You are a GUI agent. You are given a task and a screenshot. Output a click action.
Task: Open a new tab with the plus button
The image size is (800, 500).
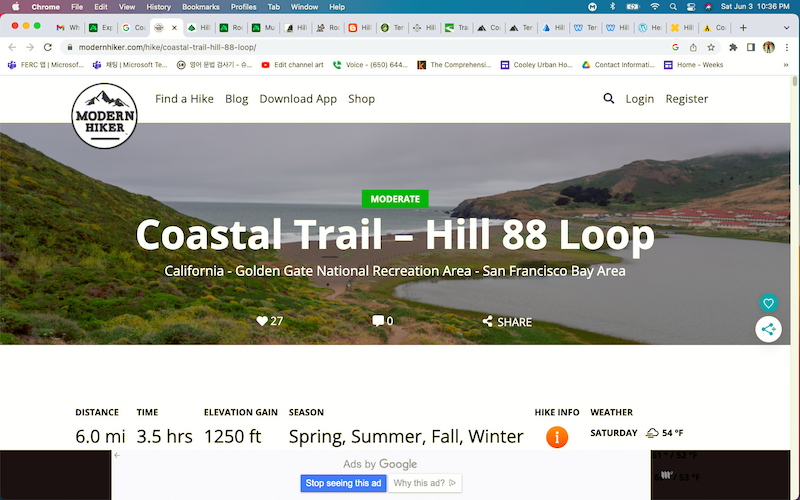(x=743, y=28)
